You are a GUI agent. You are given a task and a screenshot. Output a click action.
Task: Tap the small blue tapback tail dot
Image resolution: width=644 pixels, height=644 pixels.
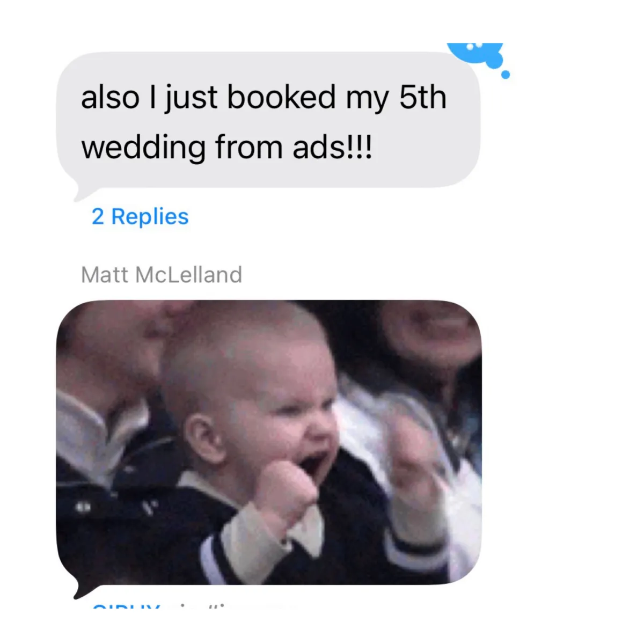click(505, 75)
